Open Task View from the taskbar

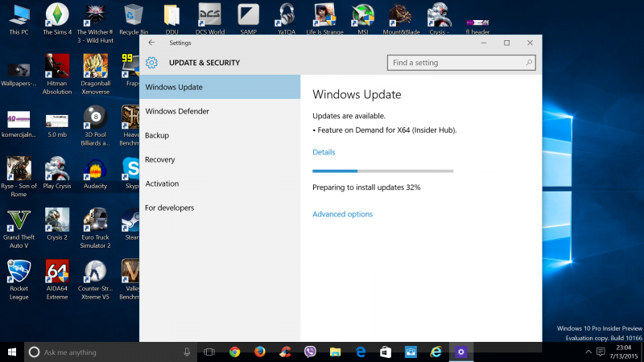click(x=209, y=352)
